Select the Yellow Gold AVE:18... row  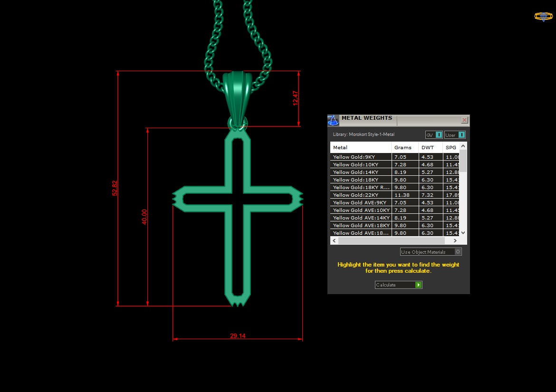pos(394,233)
